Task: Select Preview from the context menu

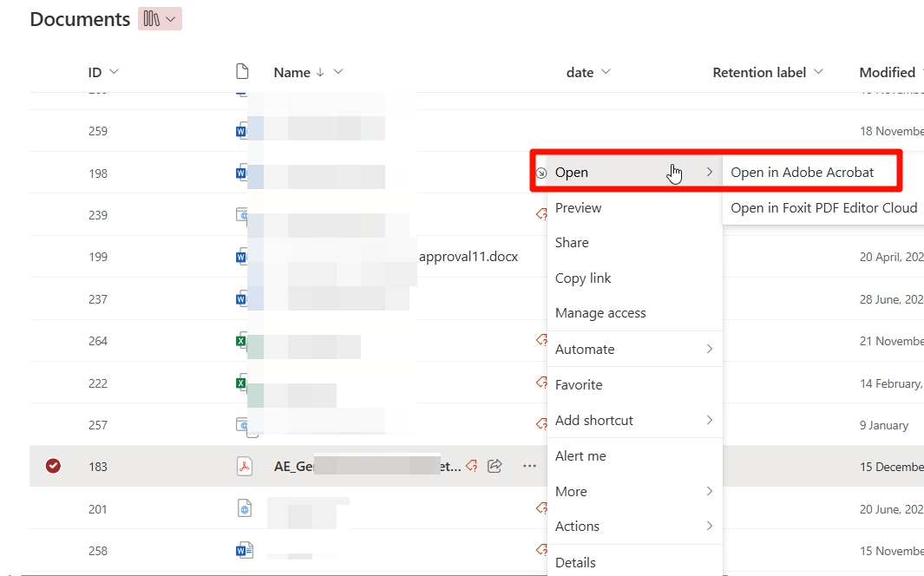Action: coord(578,207)
